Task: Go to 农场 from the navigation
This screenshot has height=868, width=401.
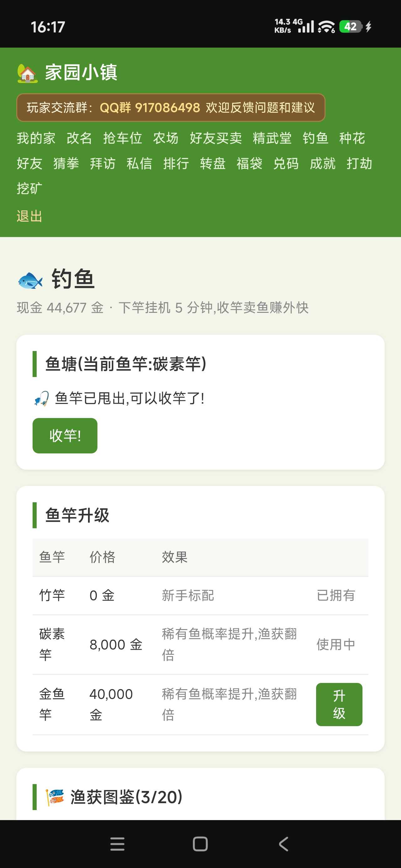Action: pyautogui.click(x=166, y=138)
